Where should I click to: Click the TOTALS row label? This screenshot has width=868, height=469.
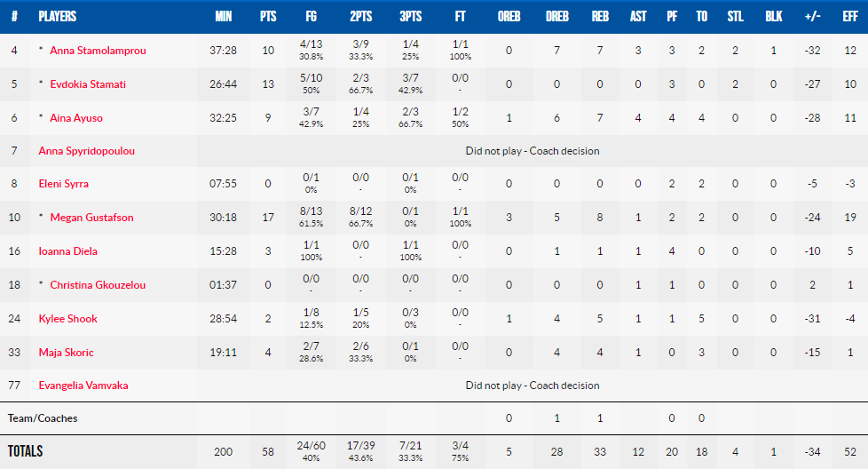[x=26, y=451]
